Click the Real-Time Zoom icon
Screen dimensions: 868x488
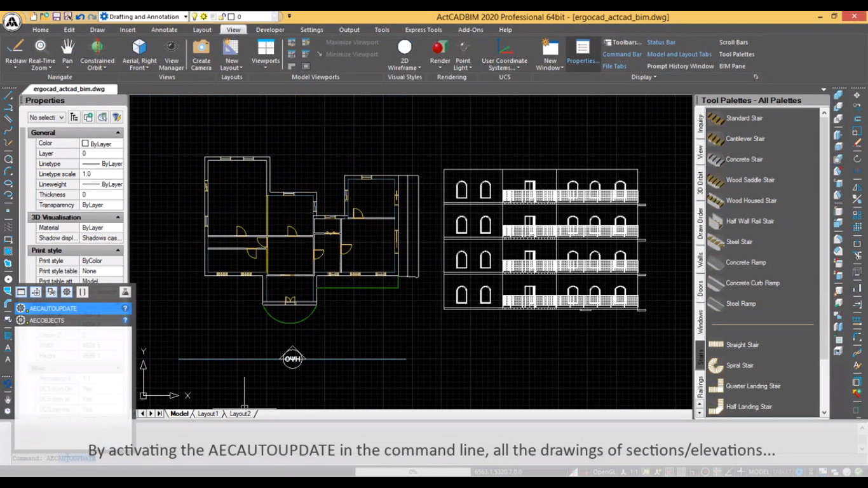(41, 46)
